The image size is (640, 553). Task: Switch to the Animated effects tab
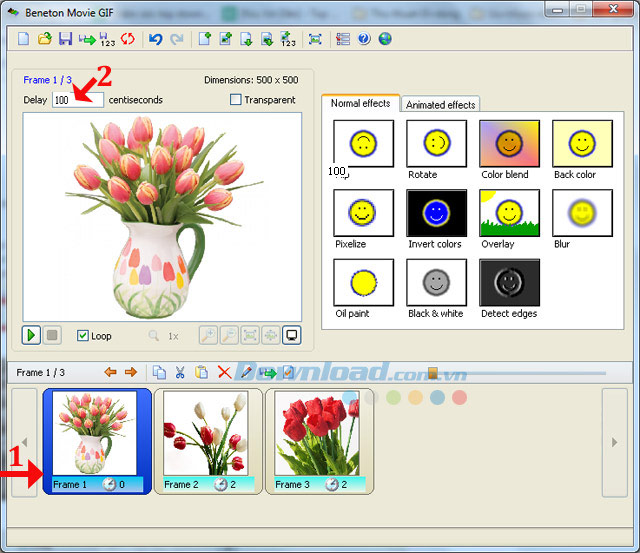point(440,105)
